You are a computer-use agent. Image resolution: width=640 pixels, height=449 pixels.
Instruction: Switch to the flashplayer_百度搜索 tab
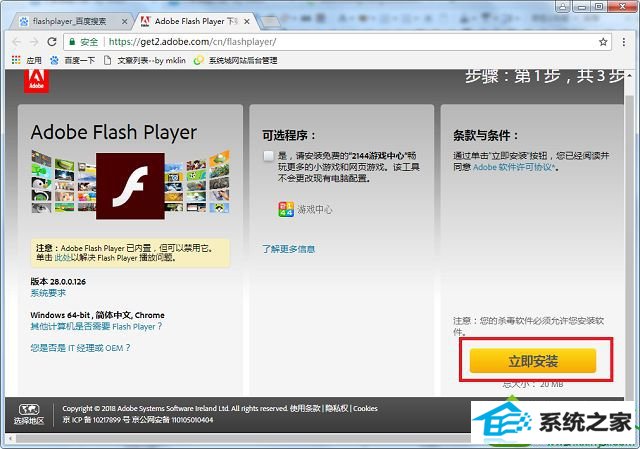[70, 21]
